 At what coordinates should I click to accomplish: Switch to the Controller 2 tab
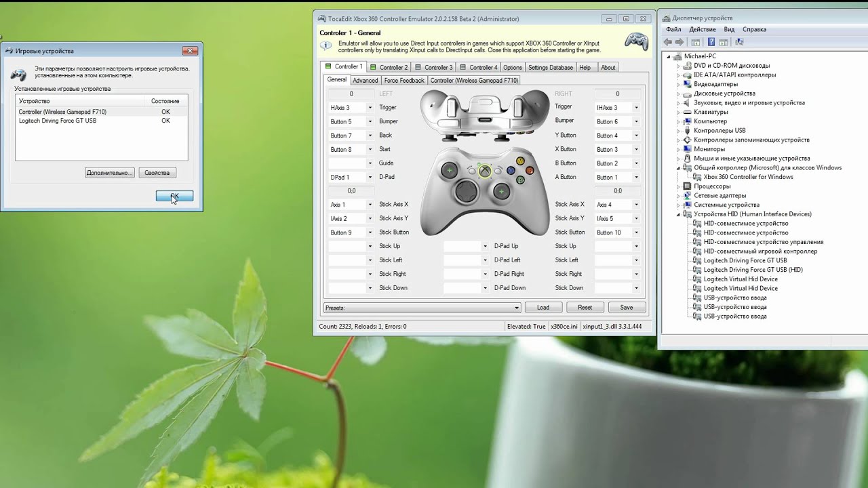pos(389,67)
